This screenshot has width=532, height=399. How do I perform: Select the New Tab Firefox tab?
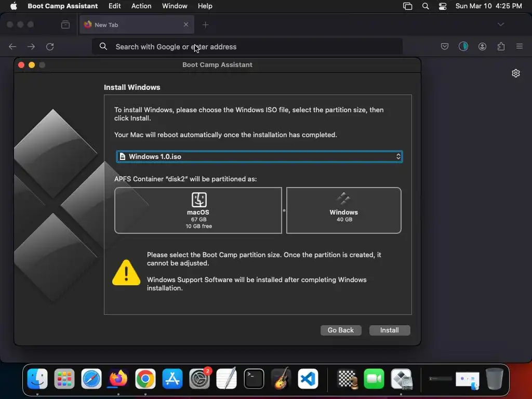137,25
